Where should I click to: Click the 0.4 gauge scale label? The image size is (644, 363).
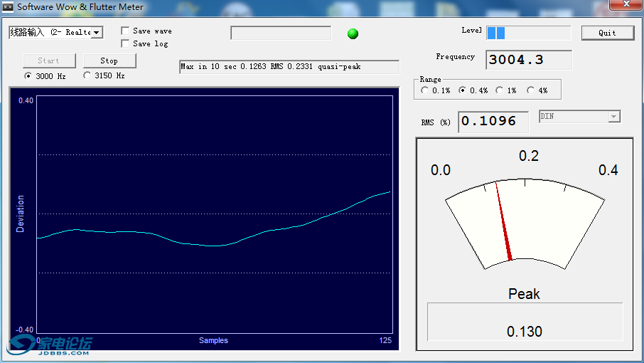point(608,170)
